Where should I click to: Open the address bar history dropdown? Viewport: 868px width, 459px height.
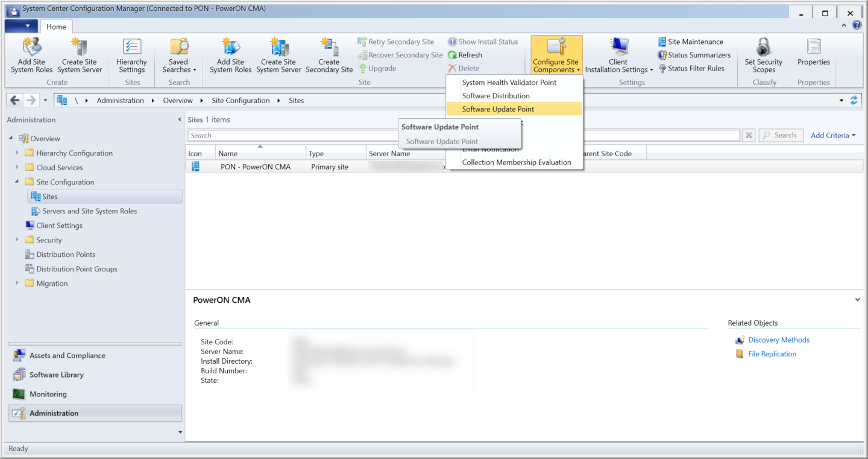[x=841, y=101]
